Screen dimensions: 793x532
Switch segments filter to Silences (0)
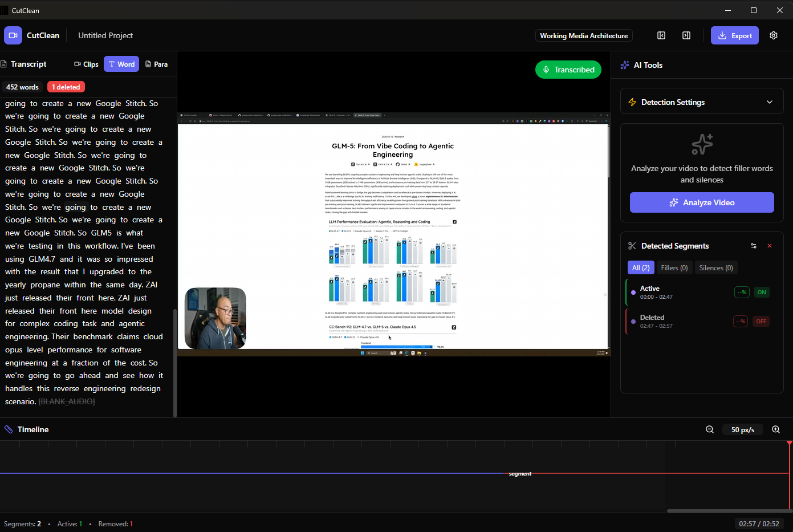[716, 267]
